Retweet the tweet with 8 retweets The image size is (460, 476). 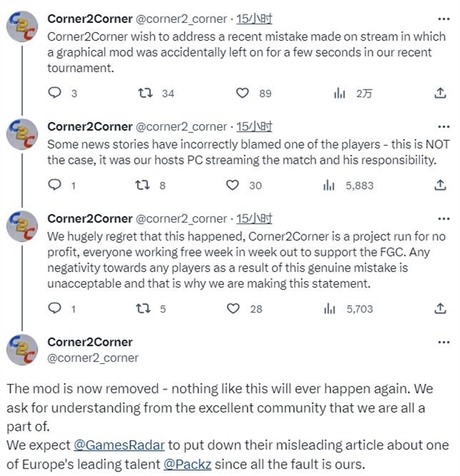coord(143,185)
